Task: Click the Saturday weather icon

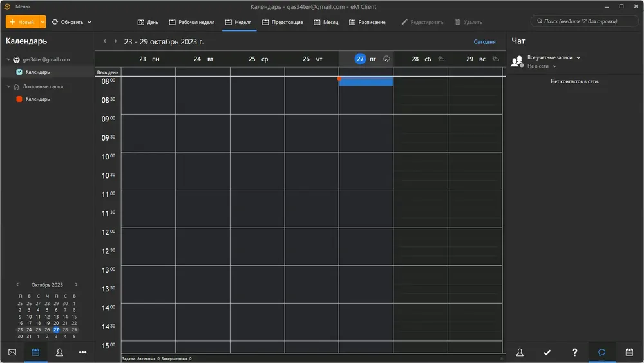Action: 442,59
